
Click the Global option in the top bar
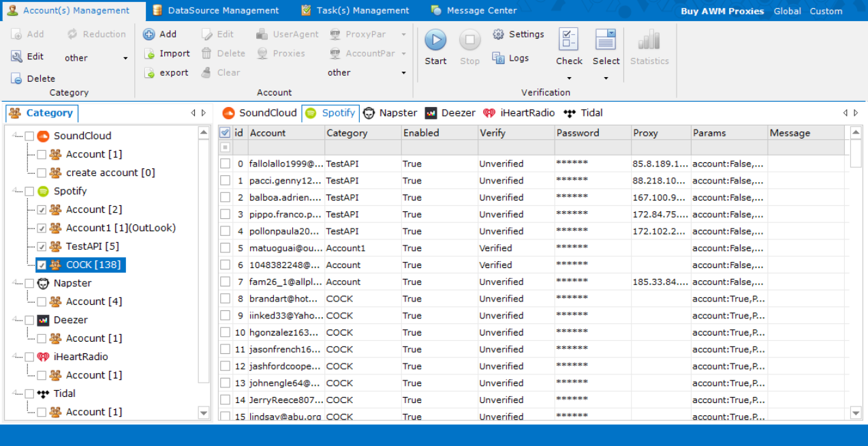787,11
